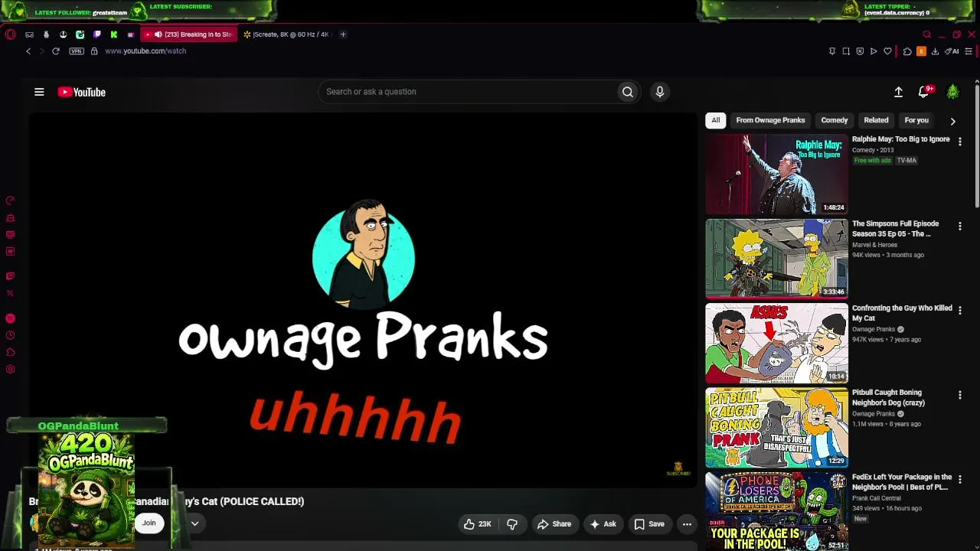
Task: Bookmark page with the heart icon
Action: click(888, 51)
